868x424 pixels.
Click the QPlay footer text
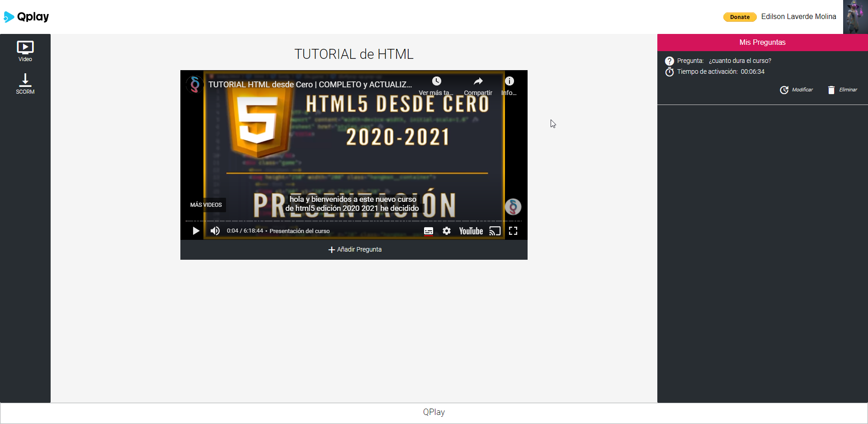[x=434, y=412]
